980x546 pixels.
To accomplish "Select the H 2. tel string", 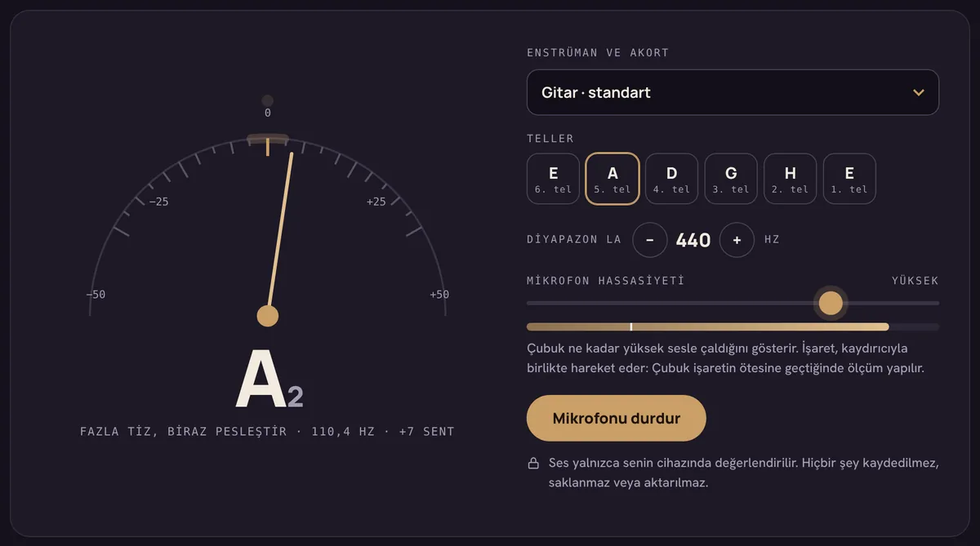I will pyautogui.click(x=791, y=179).
